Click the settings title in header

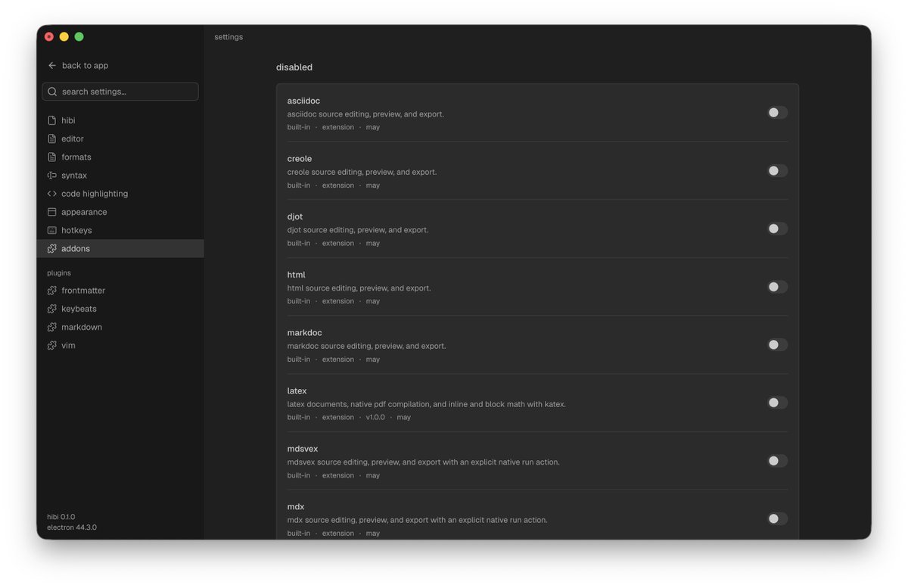(229, 37)
